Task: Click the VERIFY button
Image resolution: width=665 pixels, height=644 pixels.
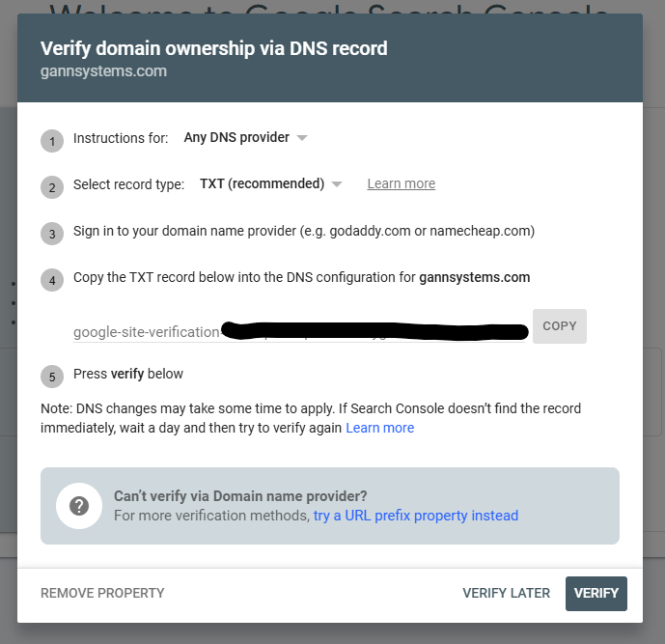Action: 596,594
